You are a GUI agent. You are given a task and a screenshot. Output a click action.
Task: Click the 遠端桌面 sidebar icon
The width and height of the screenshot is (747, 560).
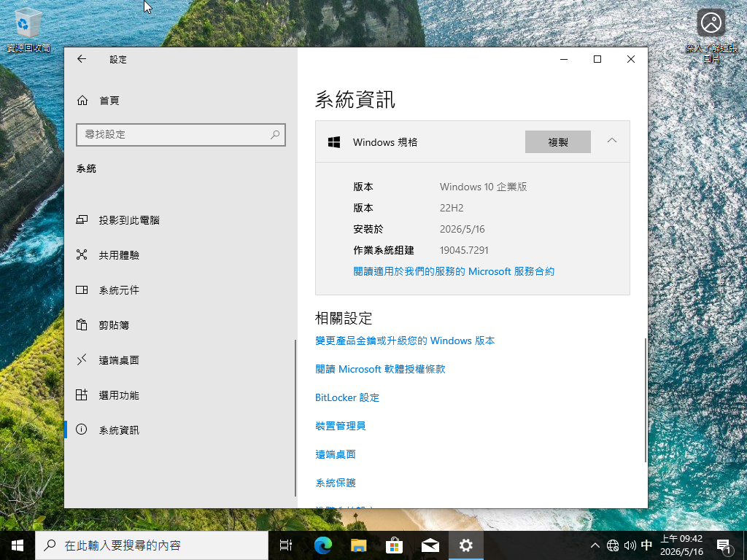click(x=82, y=359)
